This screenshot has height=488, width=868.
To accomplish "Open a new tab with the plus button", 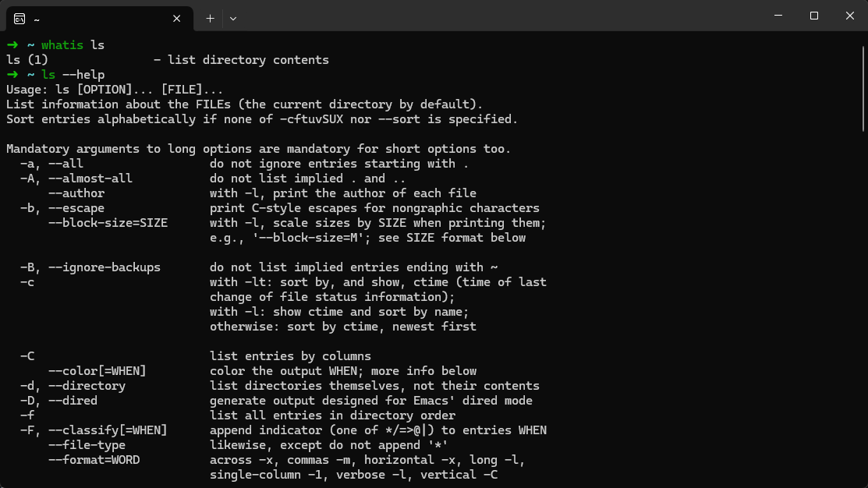I will (x=210, y=18).
